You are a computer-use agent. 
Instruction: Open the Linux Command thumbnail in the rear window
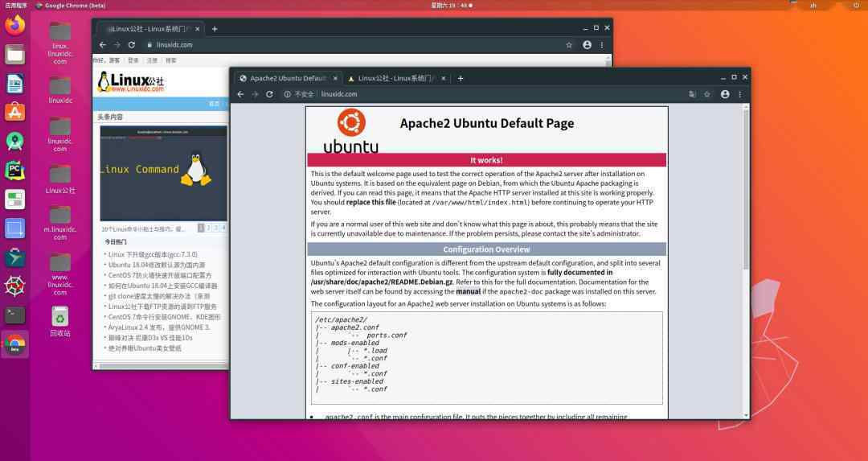pos(164,174)
